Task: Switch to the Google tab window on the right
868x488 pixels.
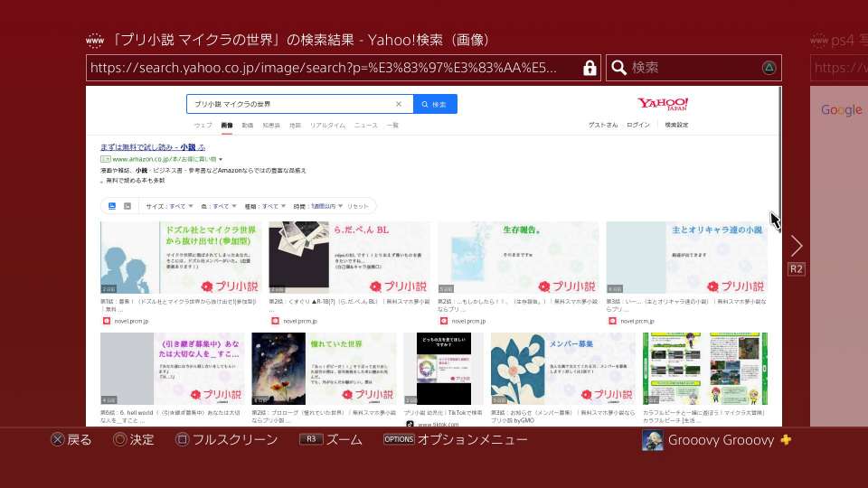Action: click(x=839, y=255)
